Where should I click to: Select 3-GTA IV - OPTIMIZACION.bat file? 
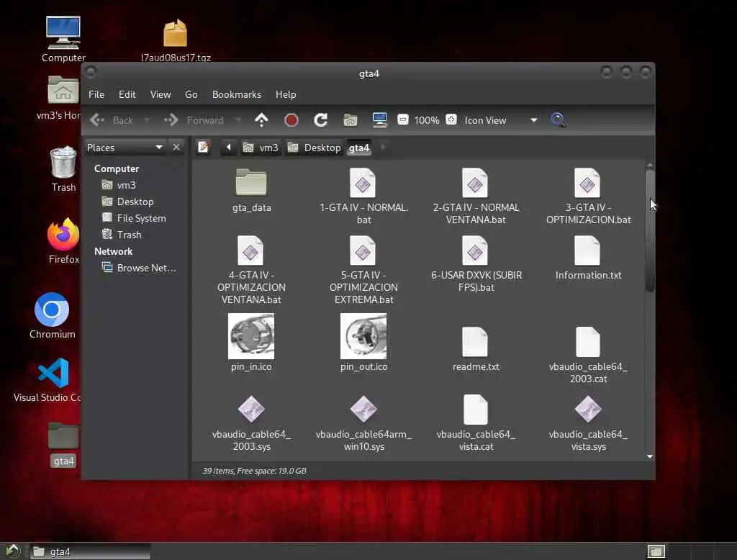point(588,196)
